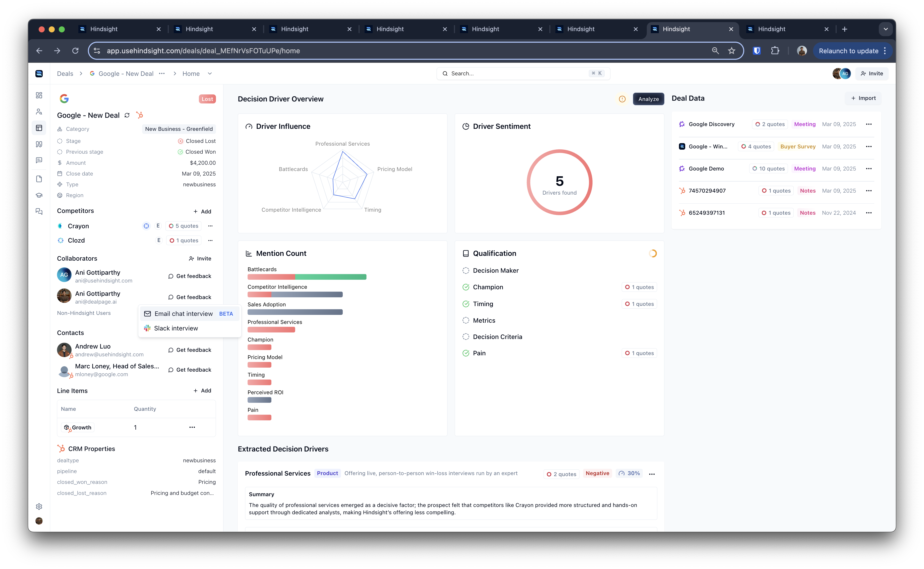Image resolution: width=924 pixels, height=569 pixels.
Task: Click the warning alert icon next to Analyze
Action: click(622, 99)
